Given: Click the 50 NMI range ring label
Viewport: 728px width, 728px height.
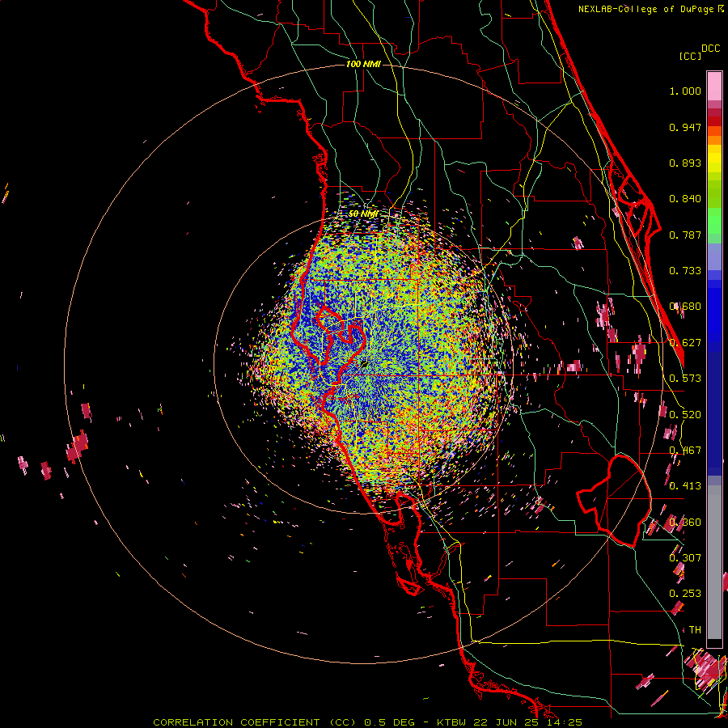Looking at the screenshot, I should point(363,214).
